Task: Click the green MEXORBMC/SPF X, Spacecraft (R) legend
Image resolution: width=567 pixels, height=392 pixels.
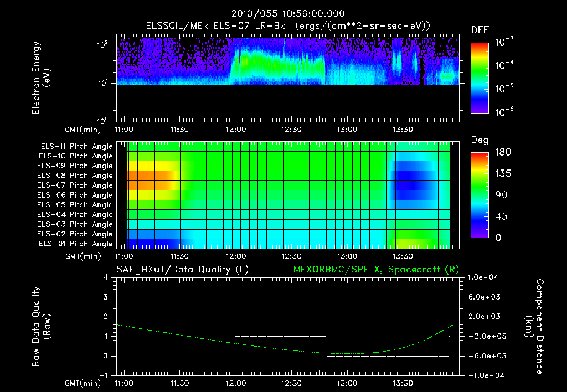Action: click(x=376, y=270)
